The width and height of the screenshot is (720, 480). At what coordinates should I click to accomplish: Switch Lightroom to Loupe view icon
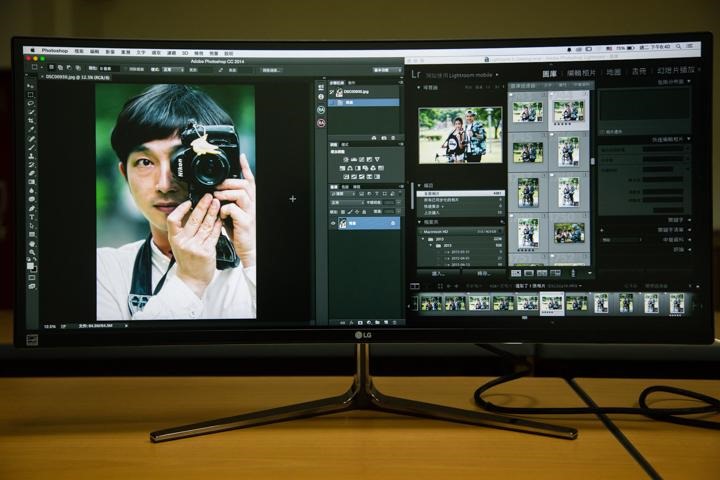pyautogui.click(x=529, y=273)
